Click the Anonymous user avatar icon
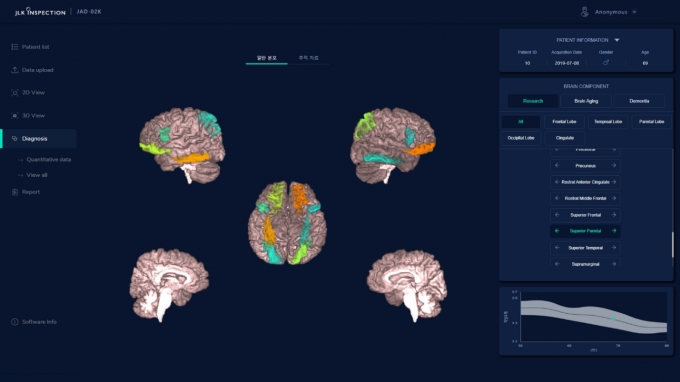The height and width of the screenshot is (382, 680). (585, 12)
